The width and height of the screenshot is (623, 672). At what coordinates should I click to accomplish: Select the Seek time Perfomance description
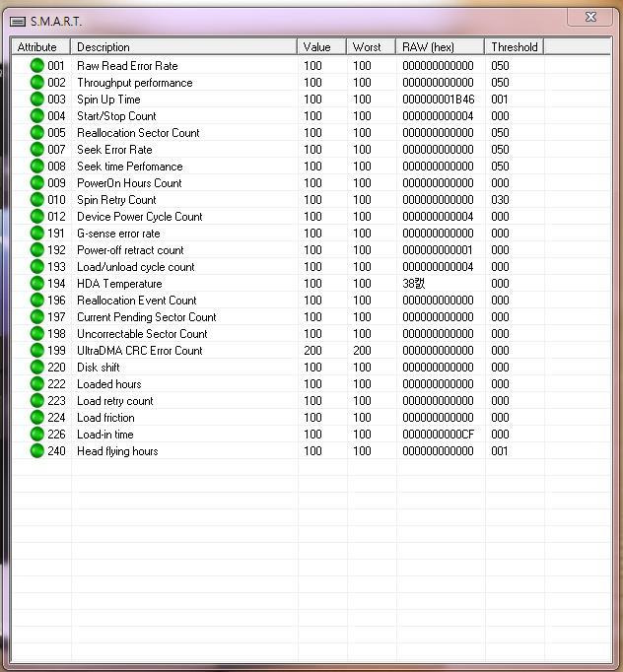click(x=130, y=166)
